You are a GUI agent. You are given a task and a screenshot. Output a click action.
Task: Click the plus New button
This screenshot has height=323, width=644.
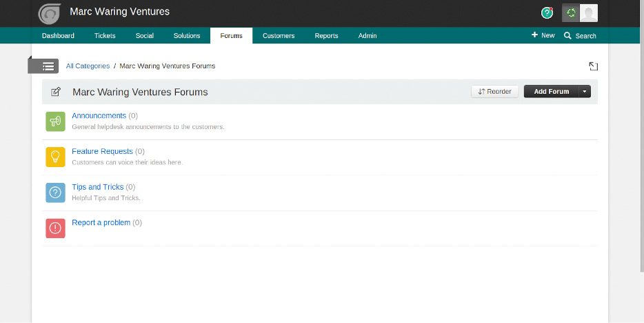(x=543, y=35)
